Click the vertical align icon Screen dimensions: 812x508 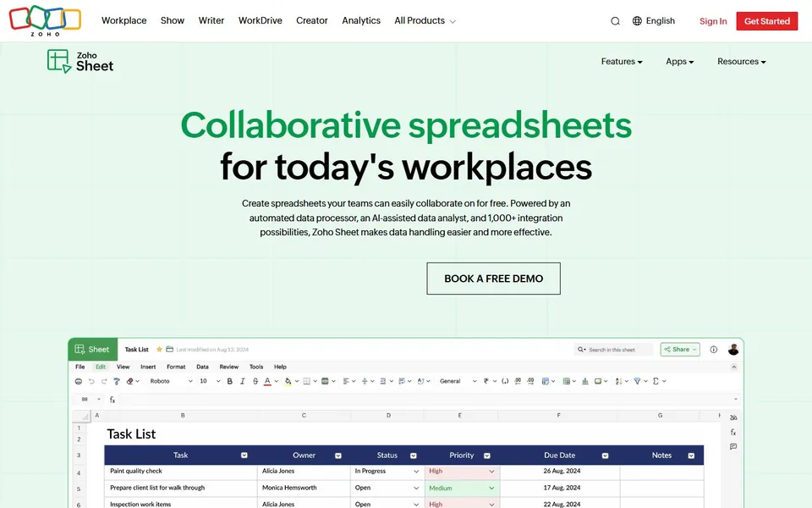click(x=365, y=381)
